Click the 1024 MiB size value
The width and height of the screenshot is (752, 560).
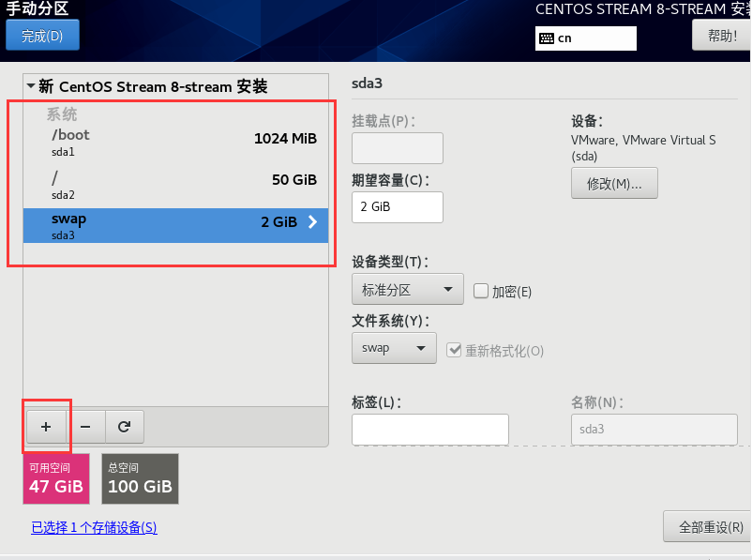pyautogui.click(x=285, y=139)
